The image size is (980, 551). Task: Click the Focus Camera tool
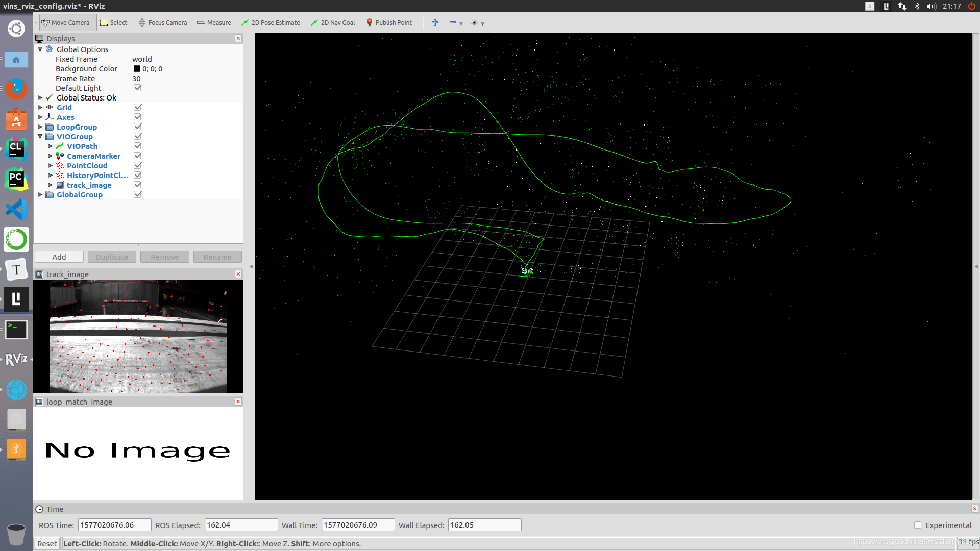[162, 22]
